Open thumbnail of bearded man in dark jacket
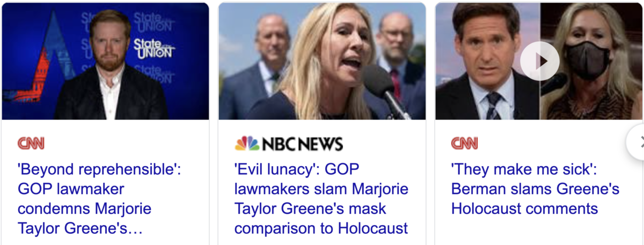 pos(106,61)
